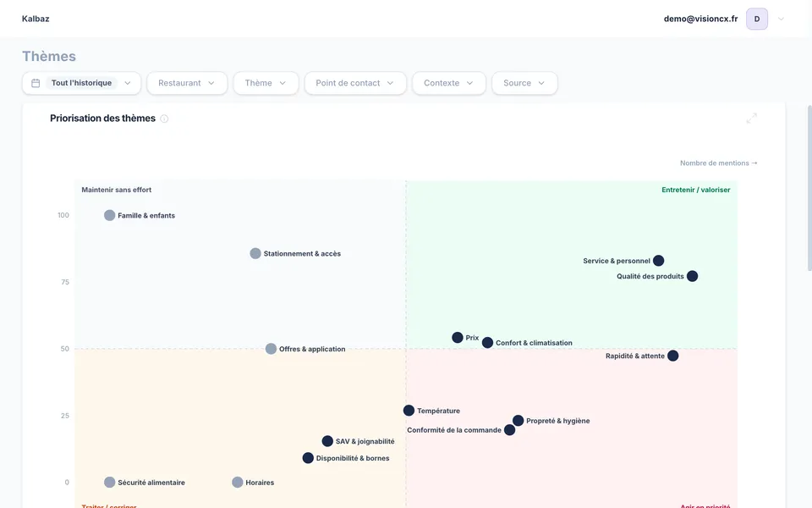Open the Point de contact filter
This screenshot has width=812, height=508.
[355, 83]
